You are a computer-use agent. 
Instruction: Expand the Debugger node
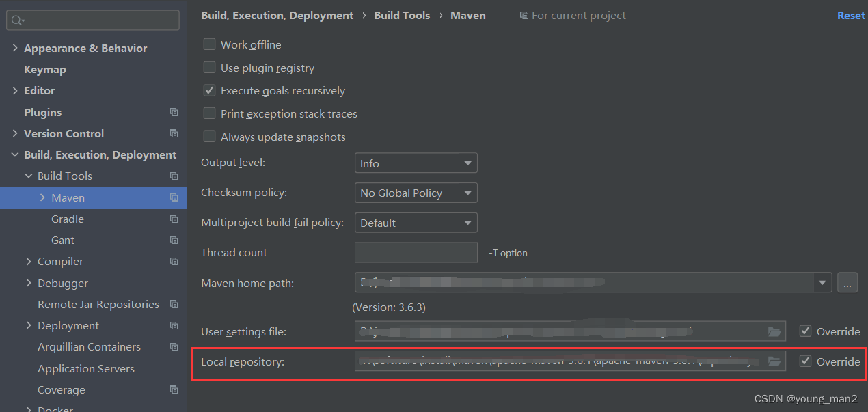(29, 283)
